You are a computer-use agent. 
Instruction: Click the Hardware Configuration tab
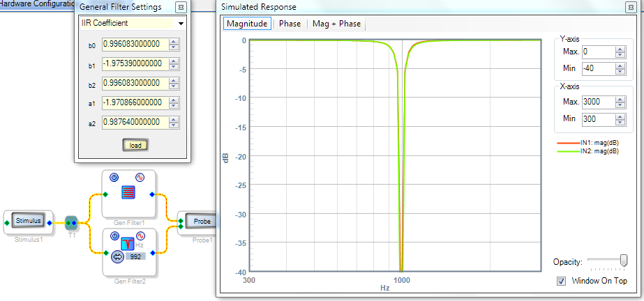[x=36, y=6]
